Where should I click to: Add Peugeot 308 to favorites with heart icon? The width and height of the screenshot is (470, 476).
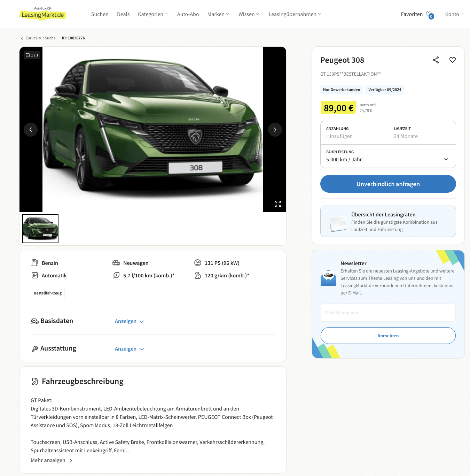[453, 60]
